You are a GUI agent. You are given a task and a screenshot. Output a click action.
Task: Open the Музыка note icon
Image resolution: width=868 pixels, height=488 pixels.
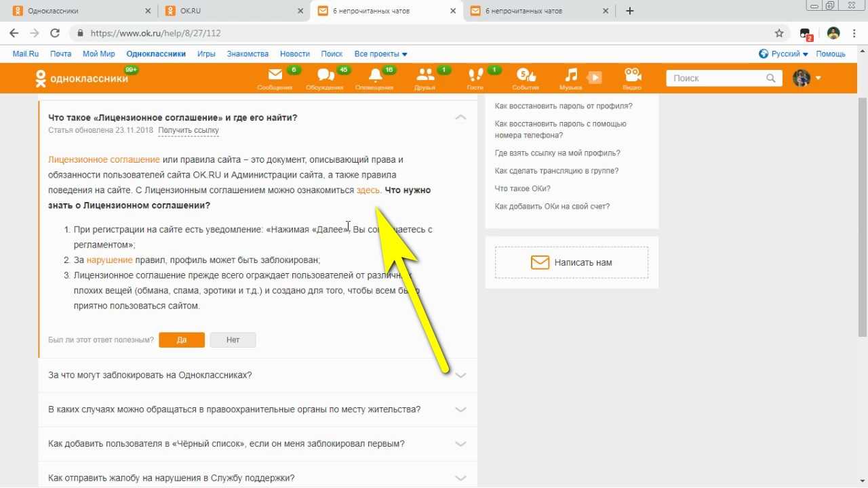click(x=572, y=75)
